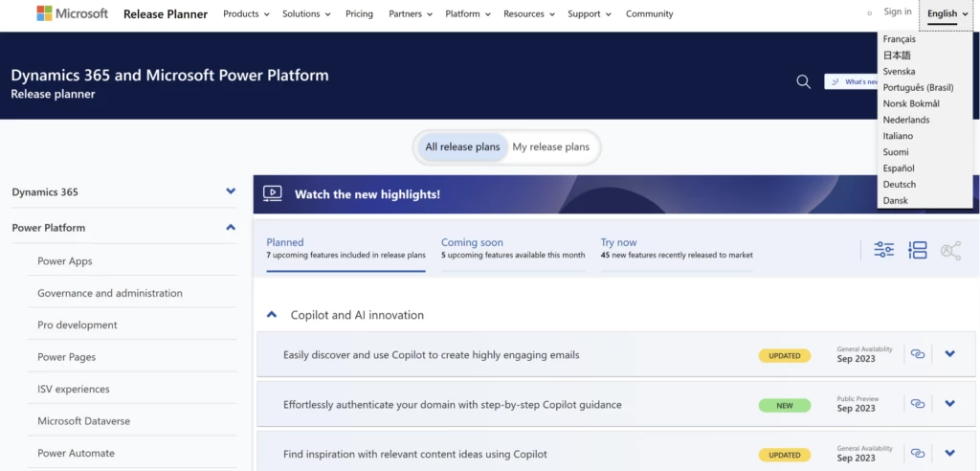Screen dimensions: 980x471
Task: Collapse the Copilot and AI innovation group
Action: 272,315
